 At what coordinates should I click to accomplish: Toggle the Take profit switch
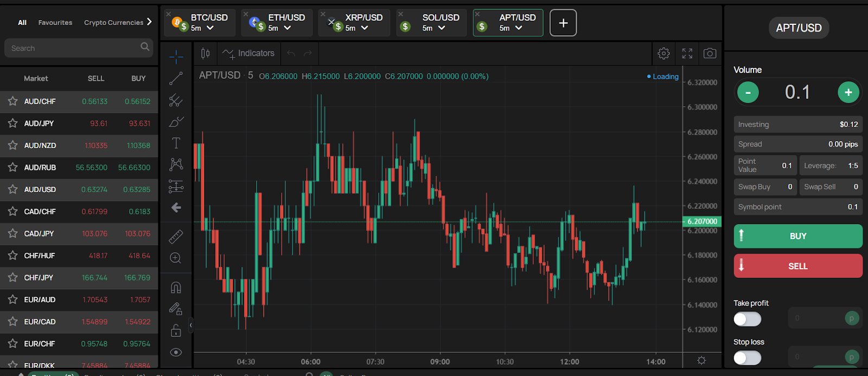pos(747,319)
